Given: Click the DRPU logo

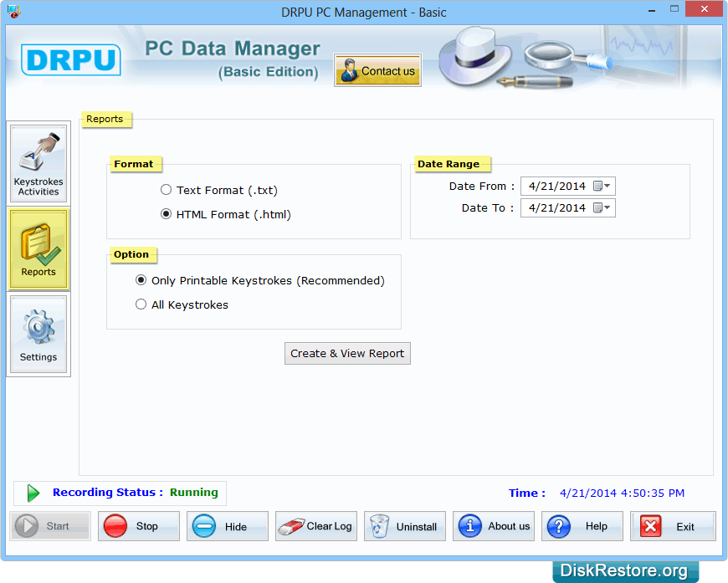Looking at the screenshot, I should click(x=71, y=60).
